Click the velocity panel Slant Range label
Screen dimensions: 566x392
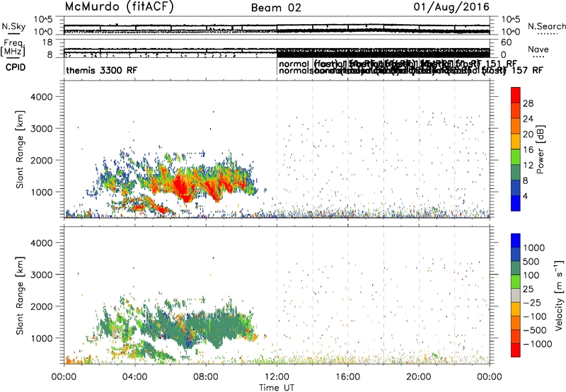(x=21, y=295)
